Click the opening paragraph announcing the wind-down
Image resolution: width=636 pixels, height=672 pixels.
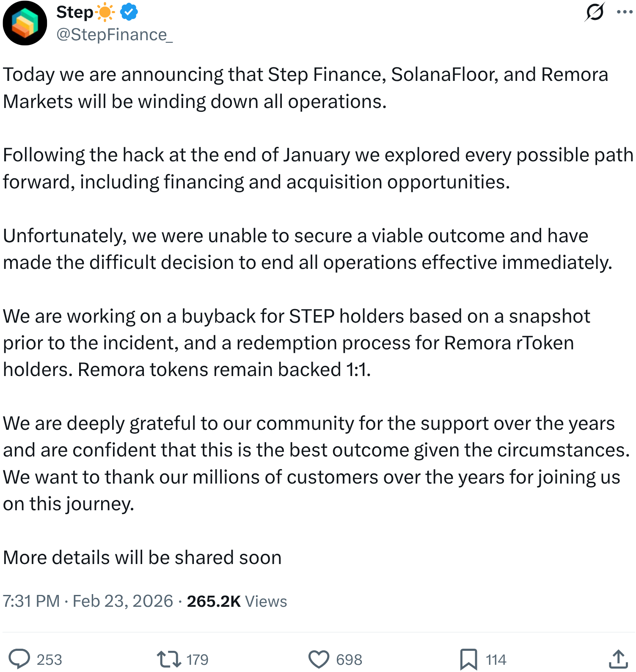tap(305, 88)
